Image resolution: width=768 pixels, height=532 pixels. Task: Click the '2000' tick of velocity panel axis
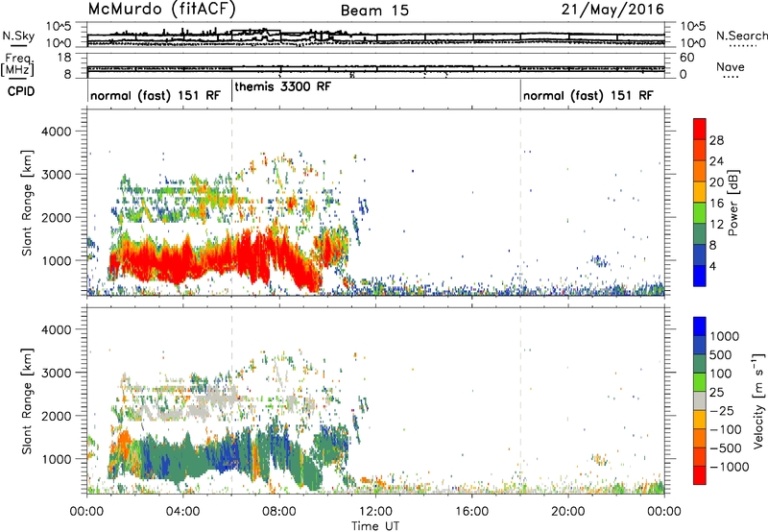[57, 416]
